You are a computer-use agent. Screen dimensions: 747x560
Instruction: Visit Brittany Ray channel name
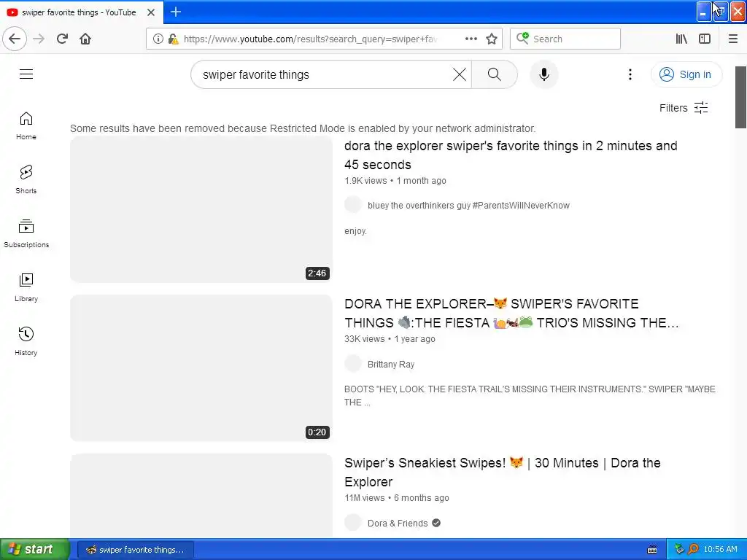(x=391, y=365)
